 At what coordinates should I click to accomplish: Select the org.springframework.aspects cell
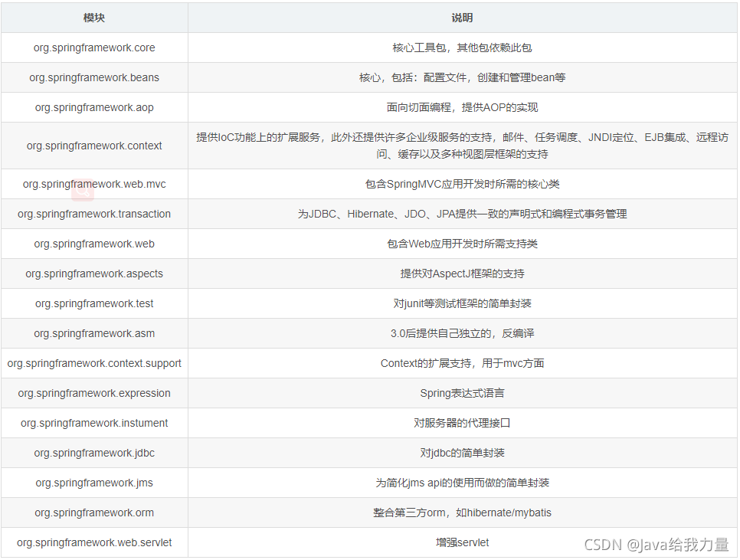tap(94, 273)
